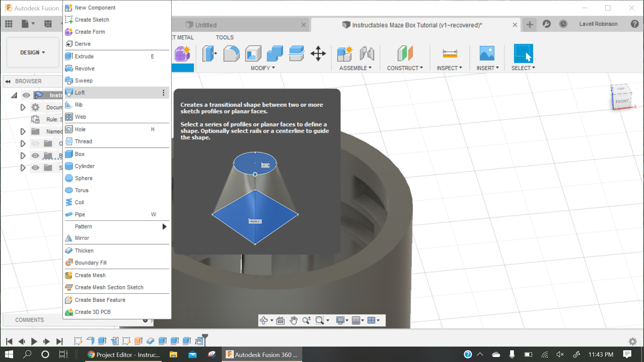This screenshot has height=362, width=644.
Task: Switch to the Untitled document tab
Action: pyautogui.click(x=241, y=25)
